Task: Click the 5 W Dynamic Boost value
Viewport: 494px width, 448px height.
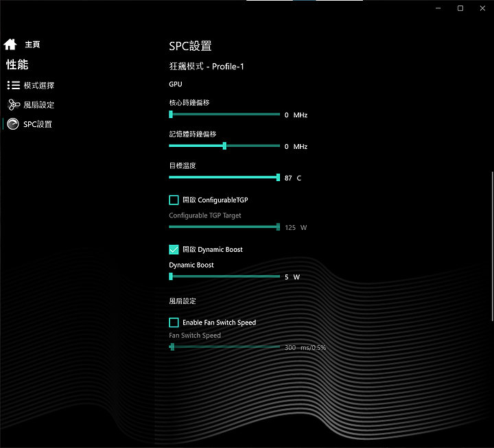Action: [292, 277]
